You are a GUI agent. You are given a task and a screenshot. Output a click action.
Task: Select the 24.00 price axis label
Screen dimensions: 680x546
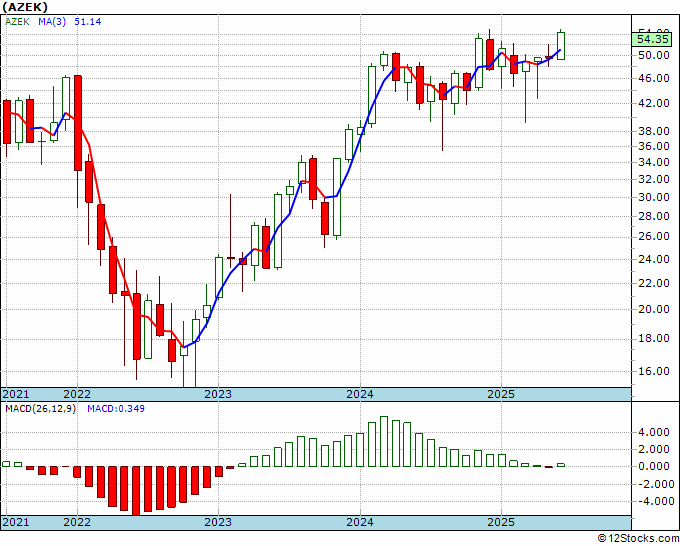tap(656, 259)
